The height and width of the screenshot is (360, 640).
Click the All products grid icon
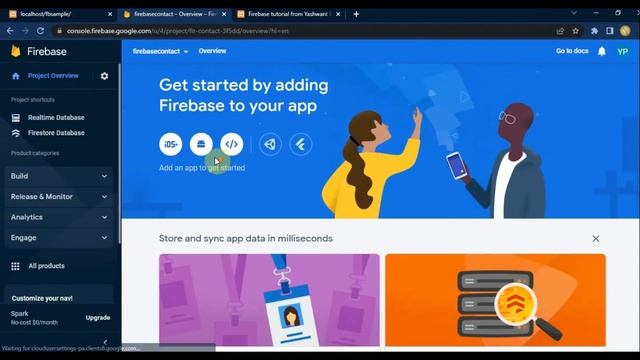15,266
